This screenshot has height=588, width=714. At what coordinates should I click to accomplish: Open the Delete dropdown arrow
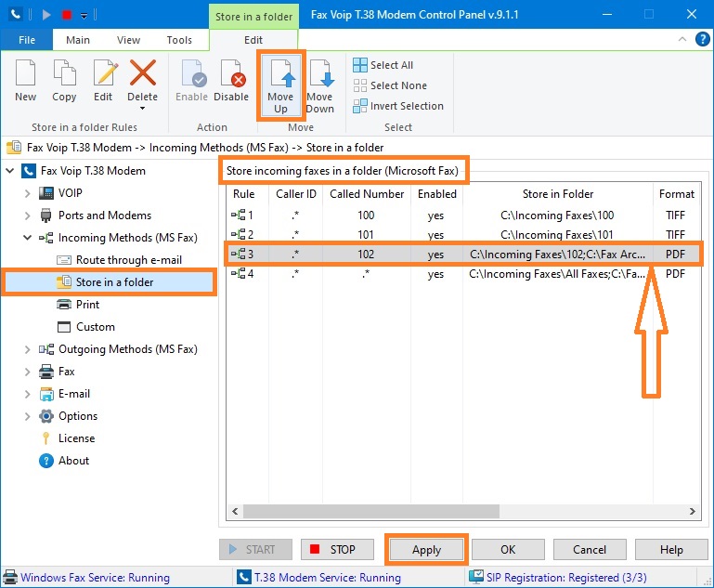pyautogui.click(x=143, y=109)
